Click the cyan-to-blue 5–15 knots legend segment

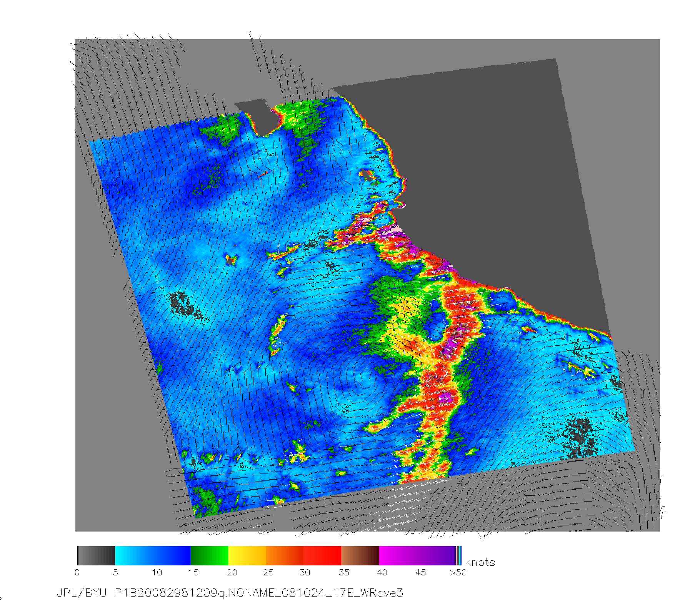click(x=153, y=556)
